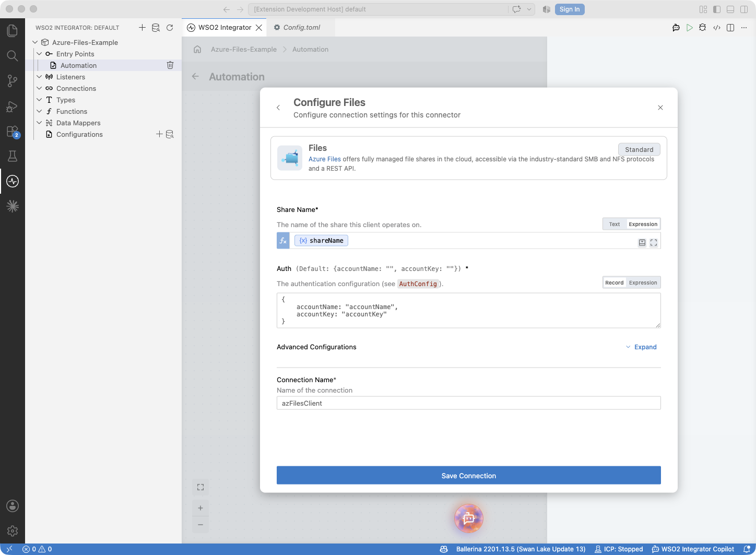The width and height of the screenshot is (756, 555).
Task: Switch Auth input to Expression mode
Action: [x=643, y=282]
